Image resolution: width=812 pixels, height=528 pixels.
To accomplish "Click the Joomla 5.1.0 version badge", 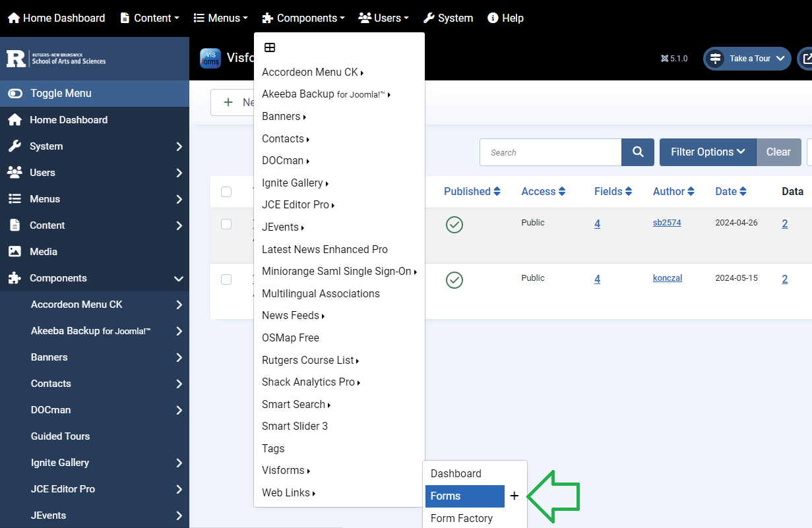I will pos(674,59).
